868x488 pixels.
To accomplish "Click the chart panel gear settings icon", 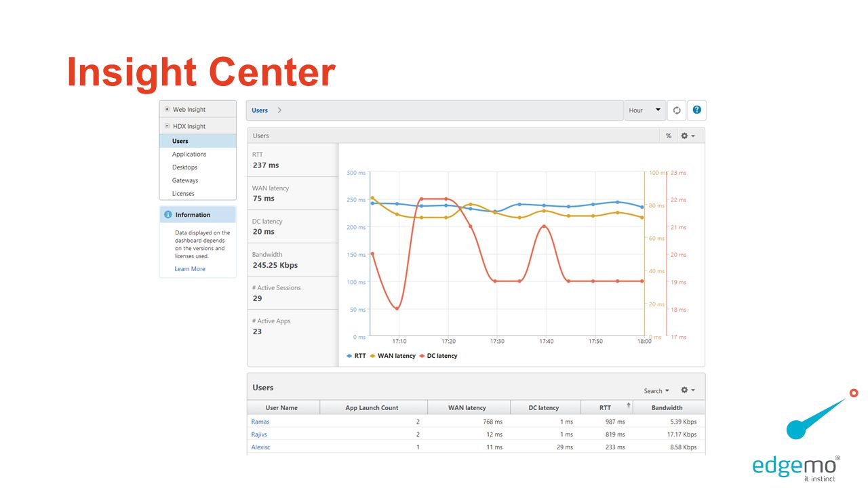I will pyautogui.click(x=688, y=136).
